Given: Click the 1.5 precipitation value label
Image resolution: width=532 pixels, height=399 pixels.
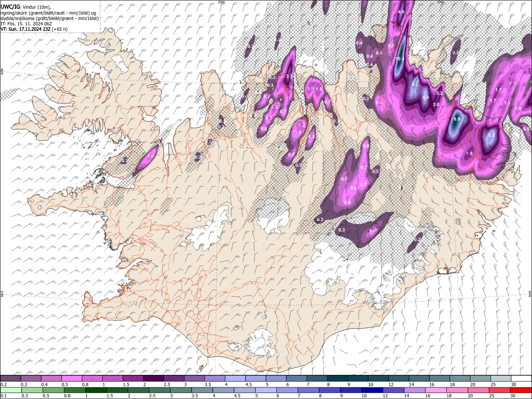Looking at the screenshot, I should click(310, 89).
